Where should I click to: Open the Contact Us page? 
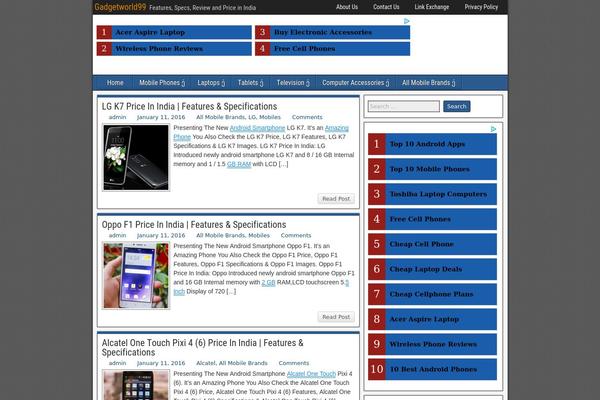[x=386, y=7]
